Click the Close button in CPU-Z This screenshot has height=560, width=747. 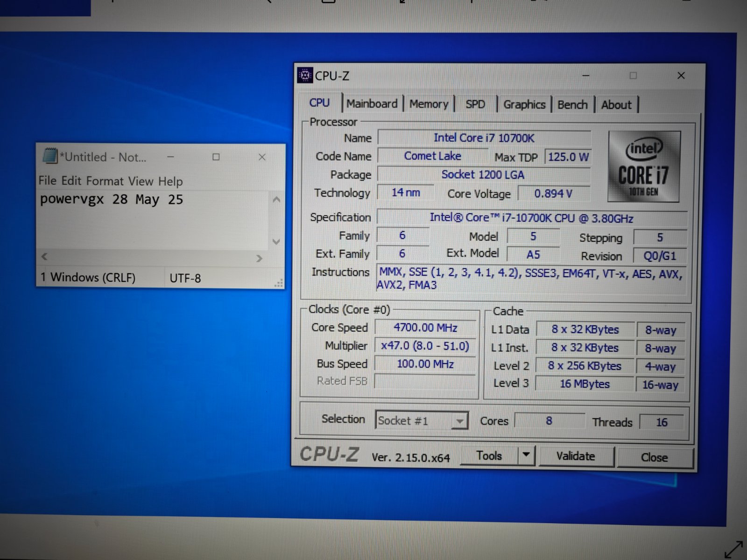click(655, 457)
